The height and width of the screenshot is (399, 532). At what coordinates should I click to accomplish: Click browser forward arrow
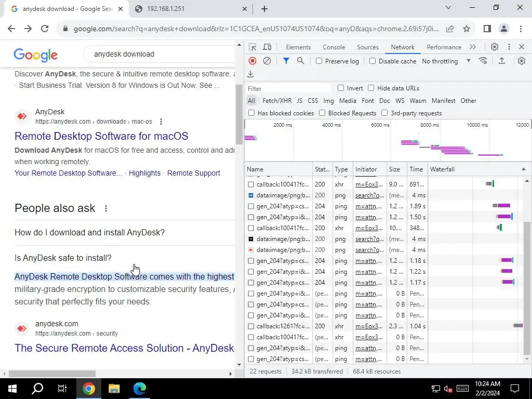(28, 29)
